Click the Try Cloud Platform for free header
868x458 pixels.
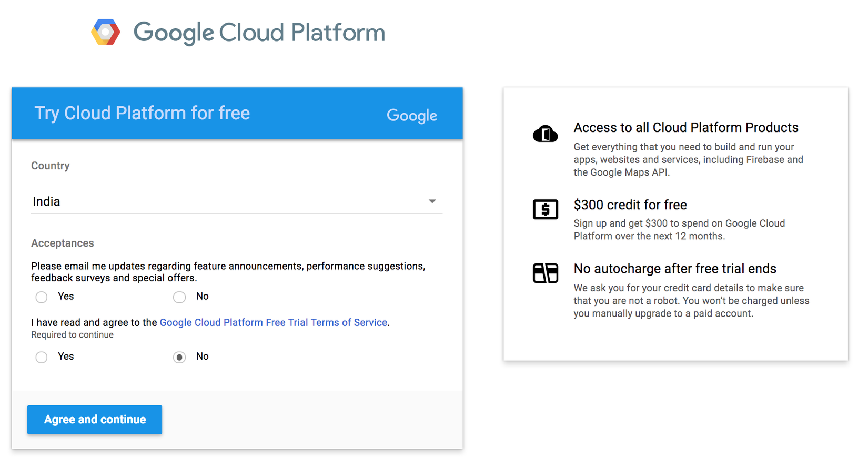click(x=142, y=113)
